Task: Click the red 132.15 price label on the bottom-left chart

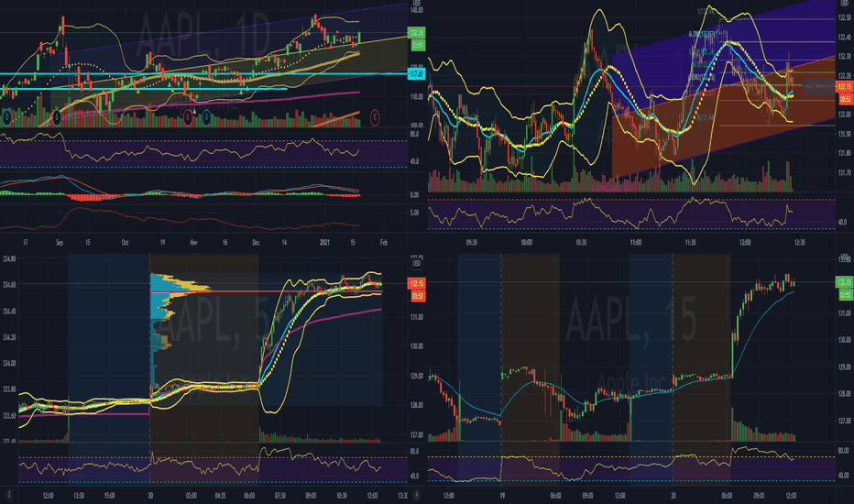Action: pos(417,283)
